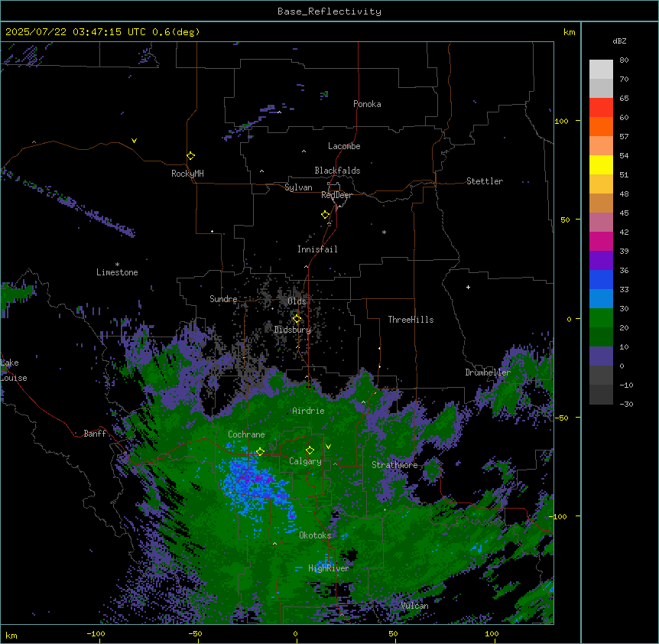Click the yellow diamond marker between Olds and Didsbury
The image size is (659, 644).
(297, 319)
